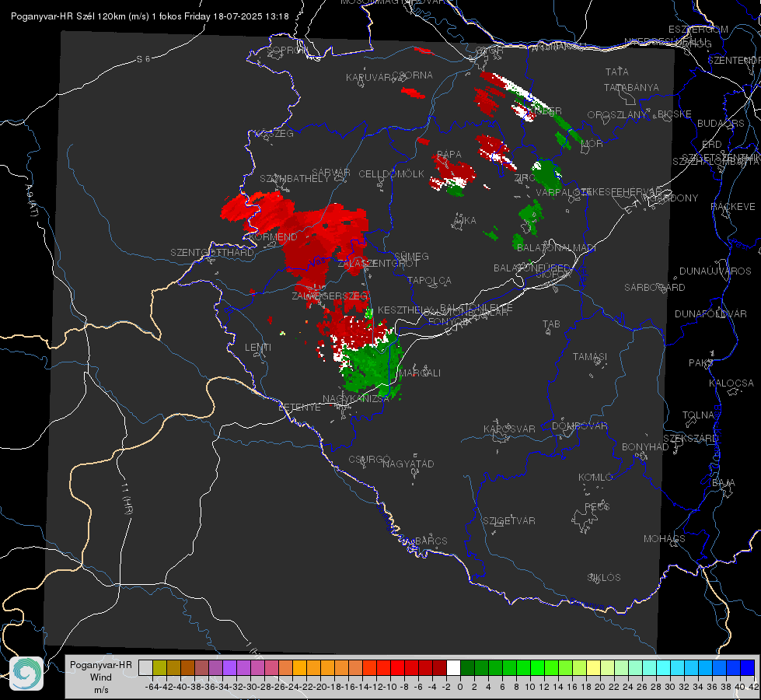The width and height of the screenshot is (761, 700).
Task: Click the NAGYATÁD town label
Action: click(408, 464)
